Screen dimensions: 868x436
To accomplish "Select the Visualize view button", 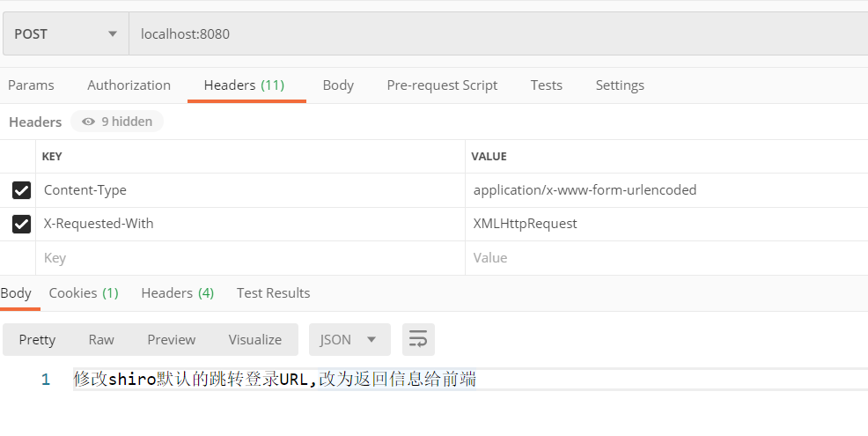I will [x=255, y=340].
